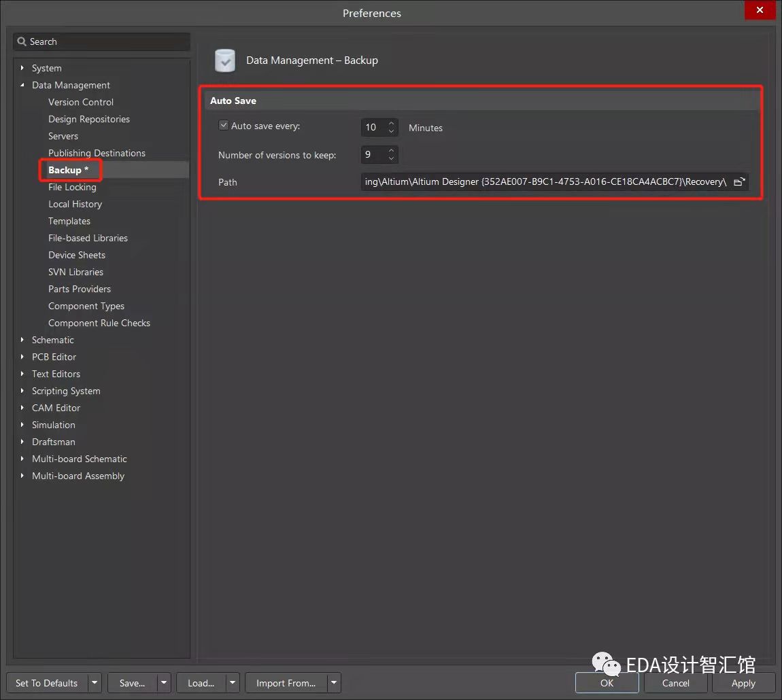This screenshot has height=700, width=782.
Task: Expand the Schematic tree node
Action: coord(22,340)
